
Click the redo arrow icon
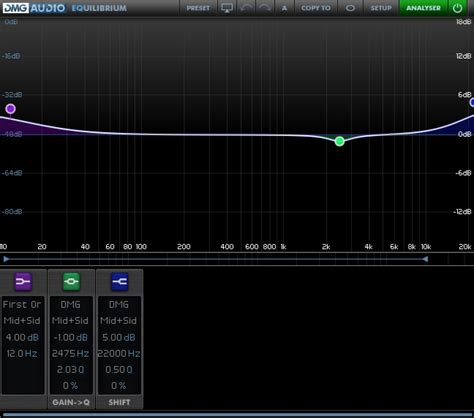click(265, 8)
